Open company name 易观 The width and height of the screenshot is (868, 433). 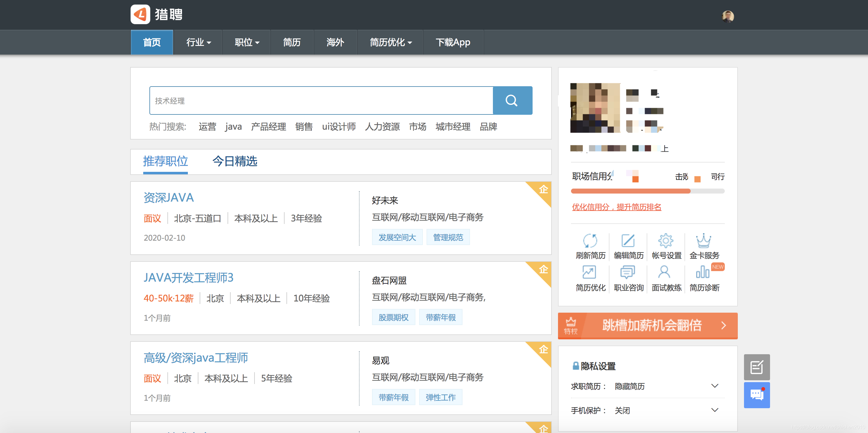380,360
